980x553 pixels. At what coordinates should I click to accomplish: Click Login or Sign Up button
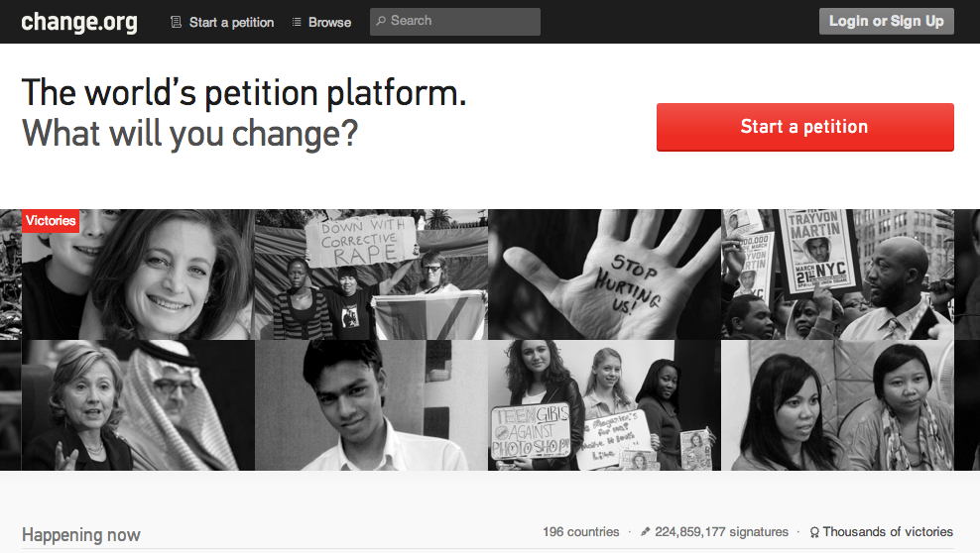[886, 21]
